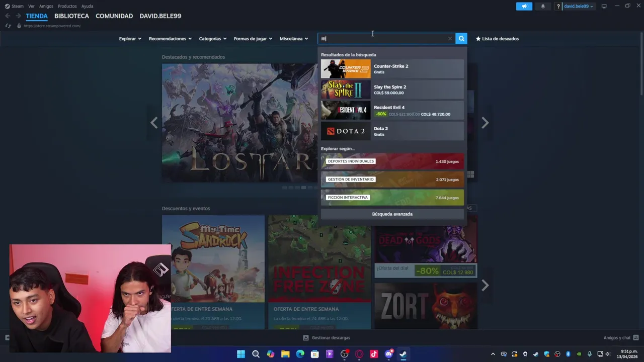Open TikTok app from taskbar
Screen dimensions: 644x362
[x=374, y=354]
